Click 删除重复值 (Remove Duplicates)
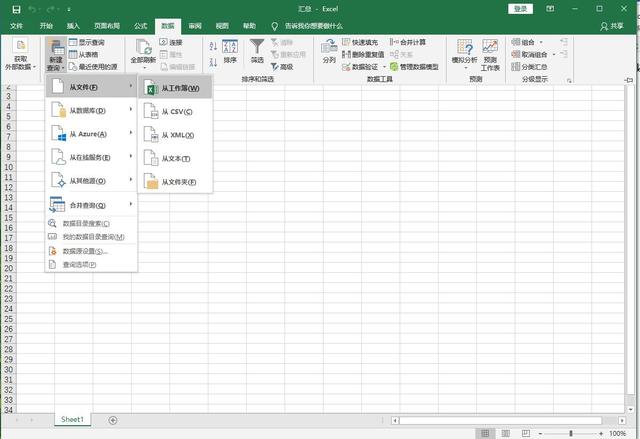Image resolution: width=640 pixels, height=439 pixels. click(x=363, y=54)
